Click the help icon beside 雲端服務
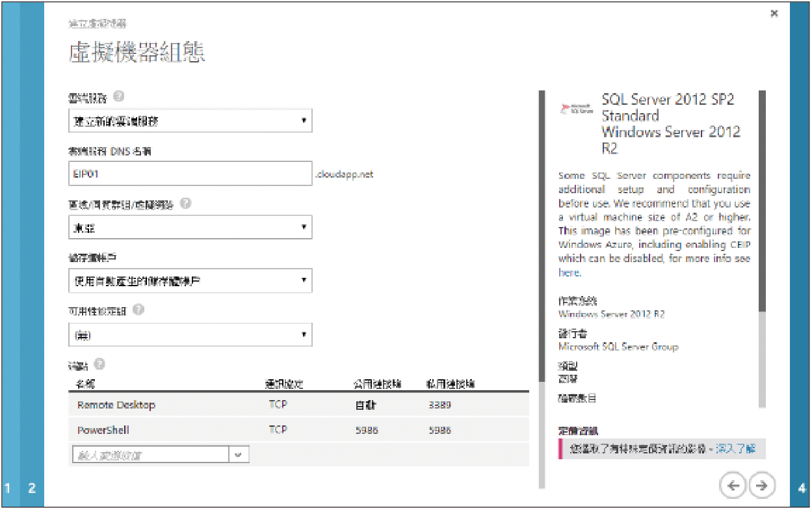 (x=118, y=96)
